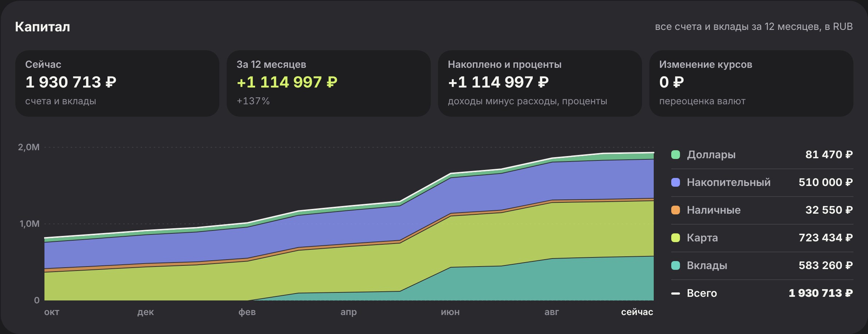Select the Карта legend label
Viewport: 868px width, 334px height.
[702, 238]
